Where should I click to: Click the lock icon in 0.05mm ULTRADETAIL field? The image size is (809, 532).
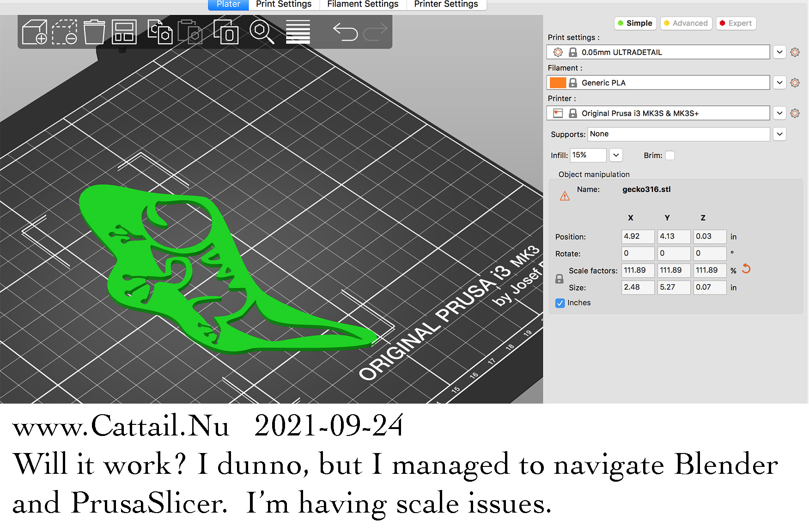tap(573, 52)
